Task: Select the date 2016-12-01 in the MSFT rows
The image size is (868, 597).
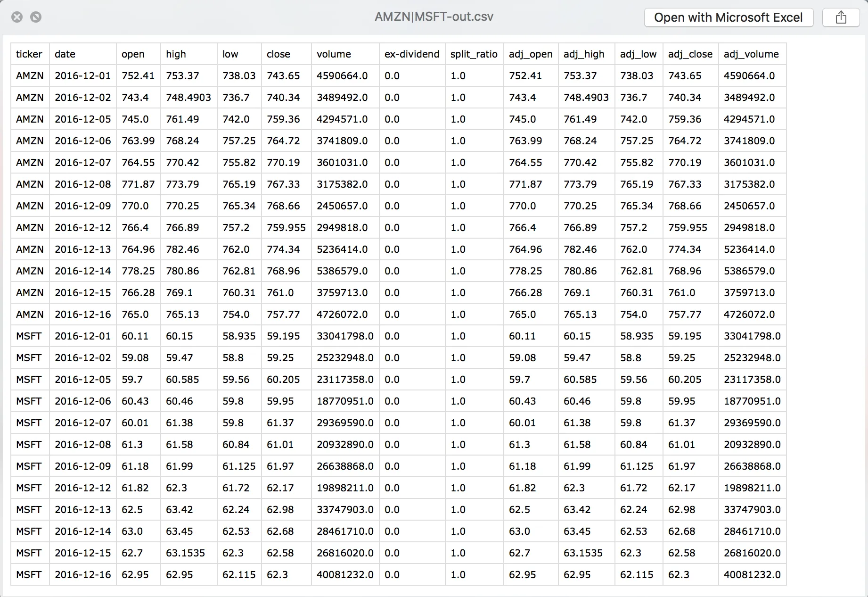Action: (x=83, y=336)
